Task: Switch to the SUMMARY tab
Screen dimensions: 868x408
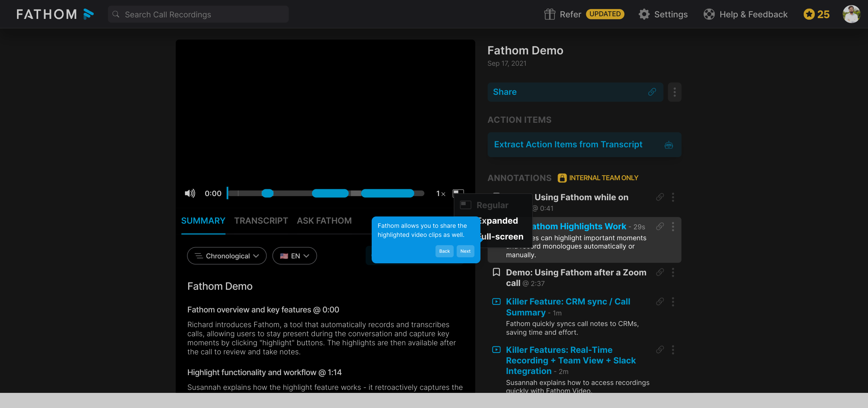Action: [x=203, y=221]
